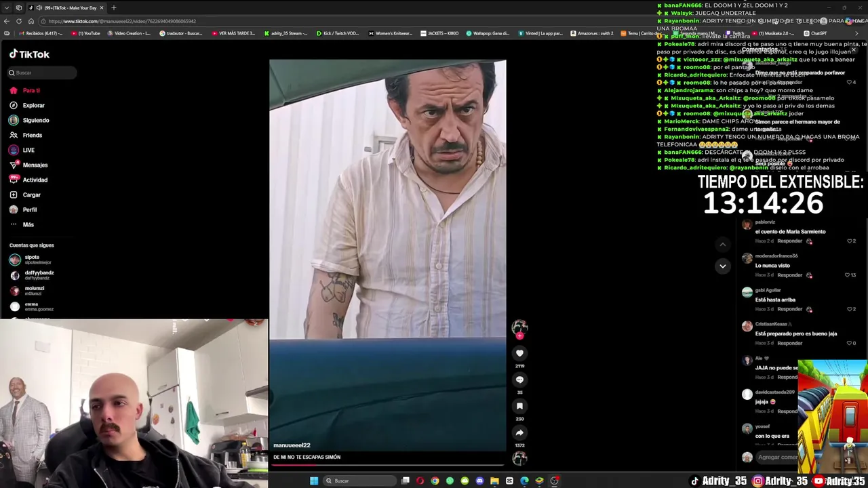
Task: Open Kick / Twitch VOD bookmark
Action: [338, 33]
